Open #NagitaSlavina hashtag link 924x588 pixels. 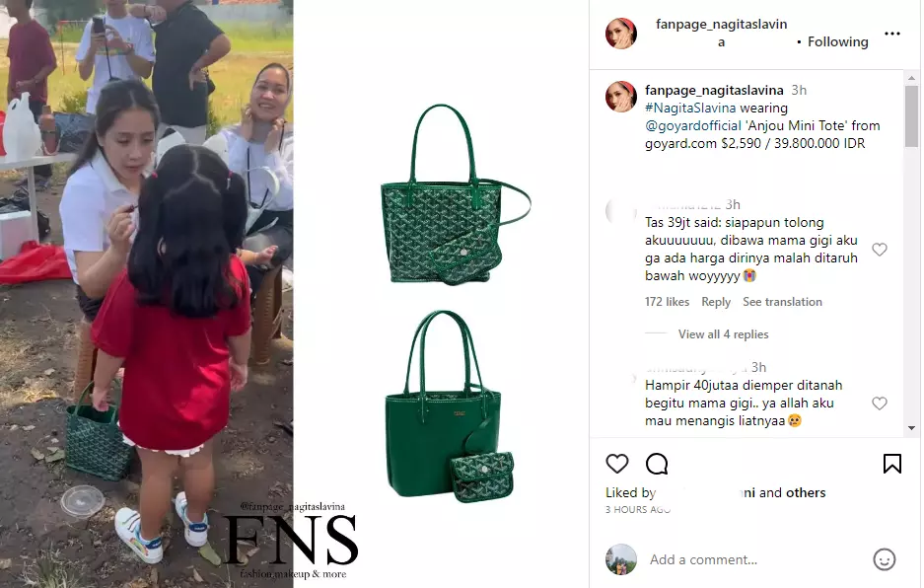pos(690,108)
